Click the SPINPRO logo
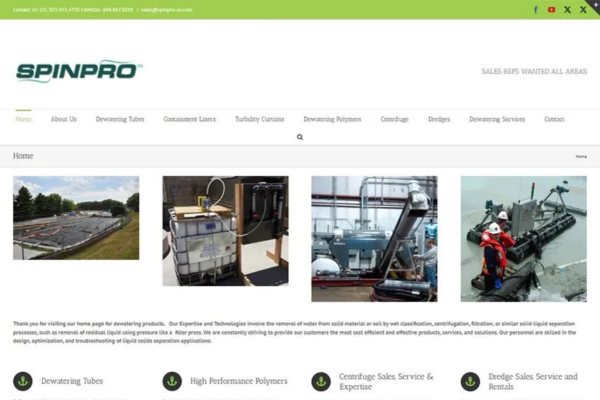This screenshot has width=600, height=400. 79,72
